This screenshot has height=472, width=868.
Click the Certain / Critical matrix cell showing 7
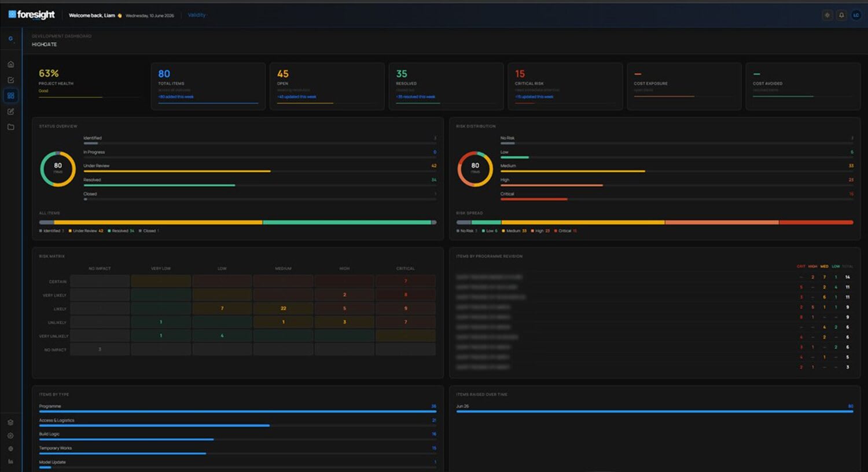click(x=405, y=281)
